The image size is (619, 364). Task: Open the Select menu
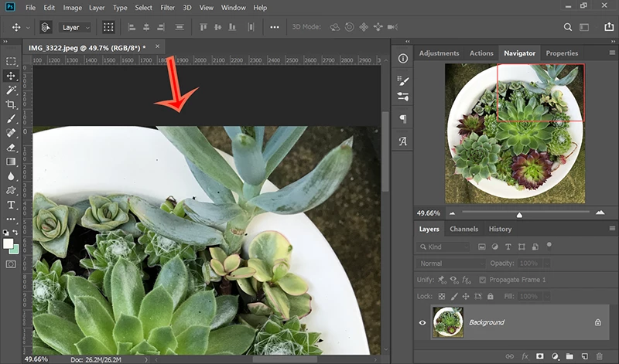tap(143, 8)
